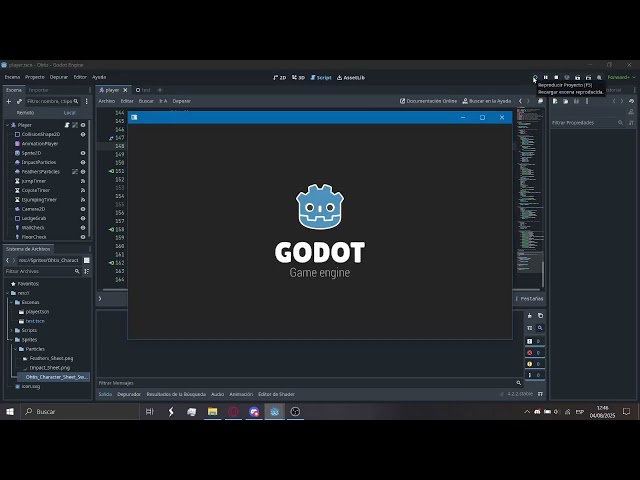Run the project with the play button
640x480 pixels.
point(535,77)
